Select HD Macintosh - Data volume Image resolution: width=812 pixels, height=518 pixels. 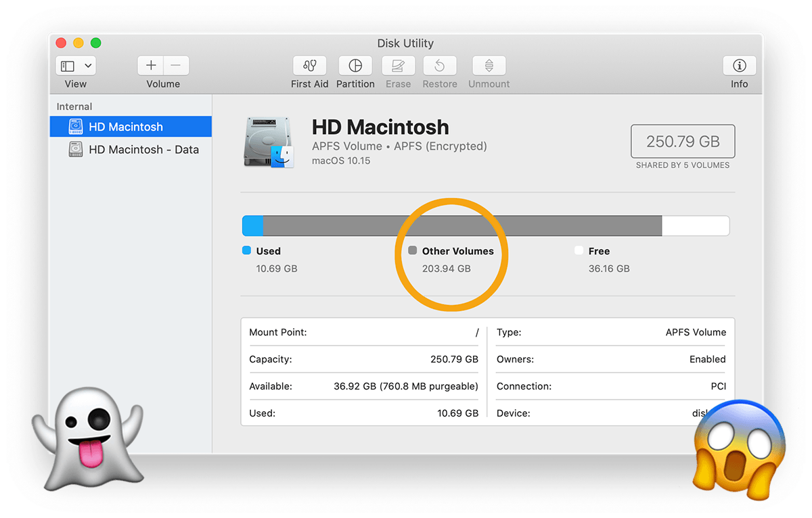[131, 149]
